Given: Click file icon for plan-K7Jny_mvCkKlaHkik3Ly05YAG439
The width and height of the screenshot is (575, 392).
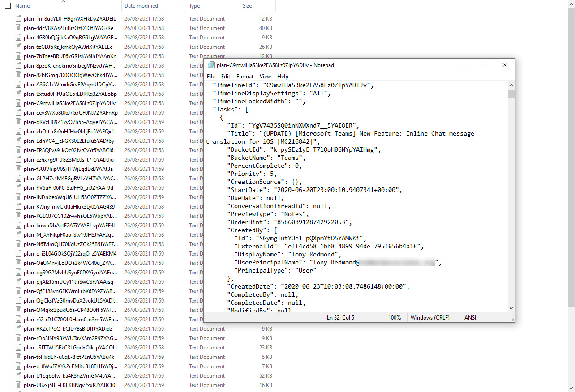Looking at the screenshot, I should pos(18,207).
